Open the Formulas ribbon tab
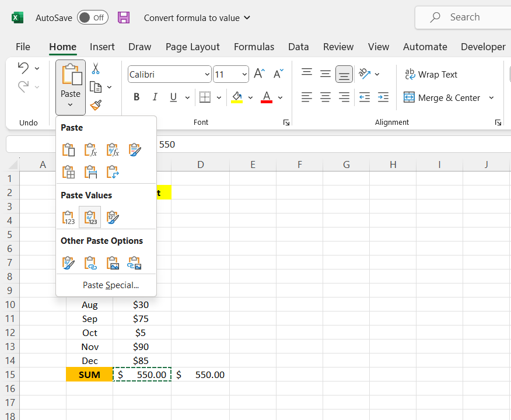 pos(254,47)
